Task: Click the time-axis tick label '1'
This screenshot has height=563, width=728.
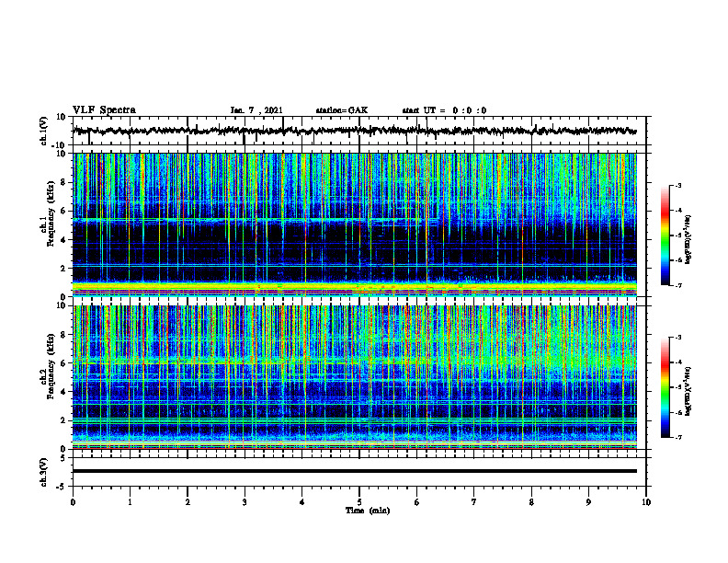Action: coord(130,502)
